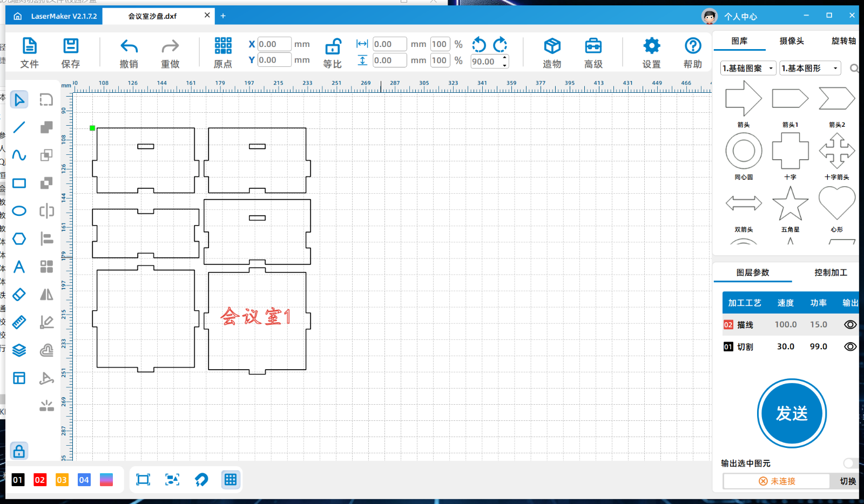Viewport: 864px width, 504px height.
Task: Select the text A tool
Action: tap(19, 267)
